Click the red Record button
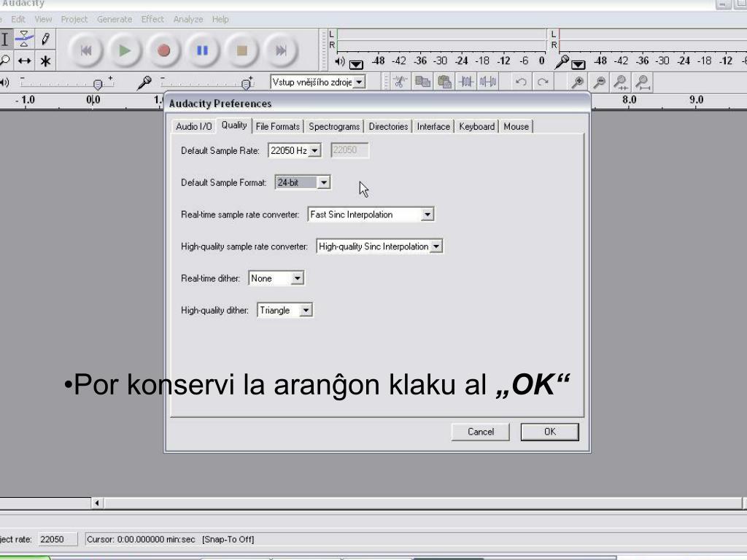This screenshot has height=560, width=747. pos(164,50)
